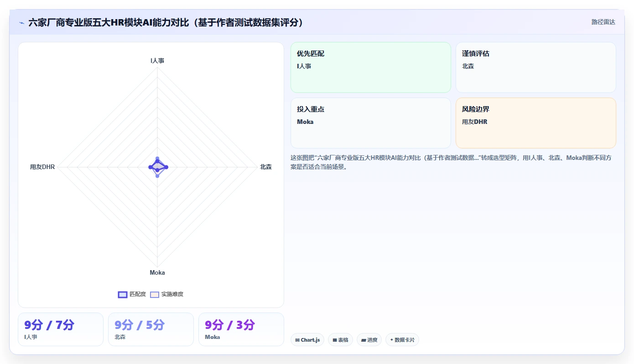
Task: Select the 进度 tag
Action: click(369, 340)
